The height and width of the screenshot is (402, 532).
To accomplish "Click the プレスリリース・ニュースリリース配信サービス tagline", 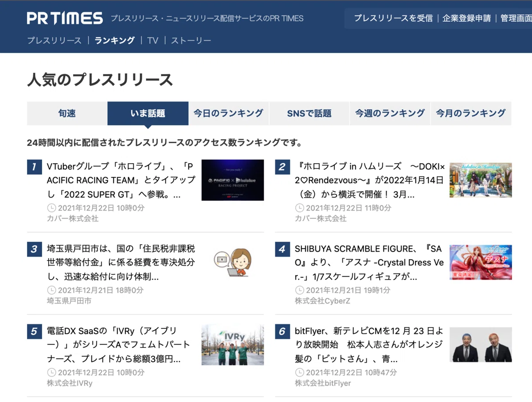I will point(207,19).
